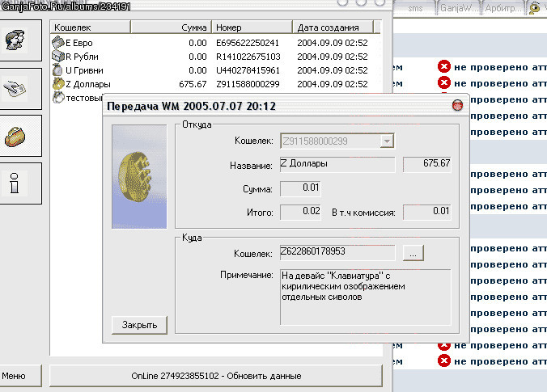Select the U Гривни wallet icon

tap(57, 70)
